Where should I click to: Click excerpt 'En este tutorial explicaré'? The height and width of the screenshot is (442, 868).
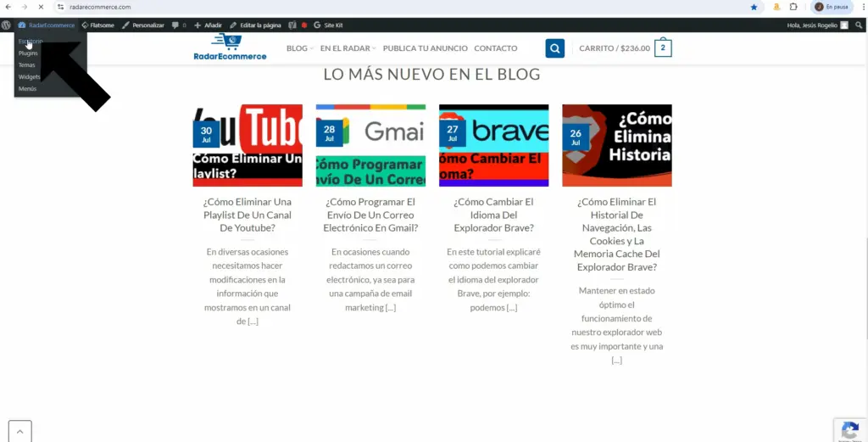[x=494, y=280]
